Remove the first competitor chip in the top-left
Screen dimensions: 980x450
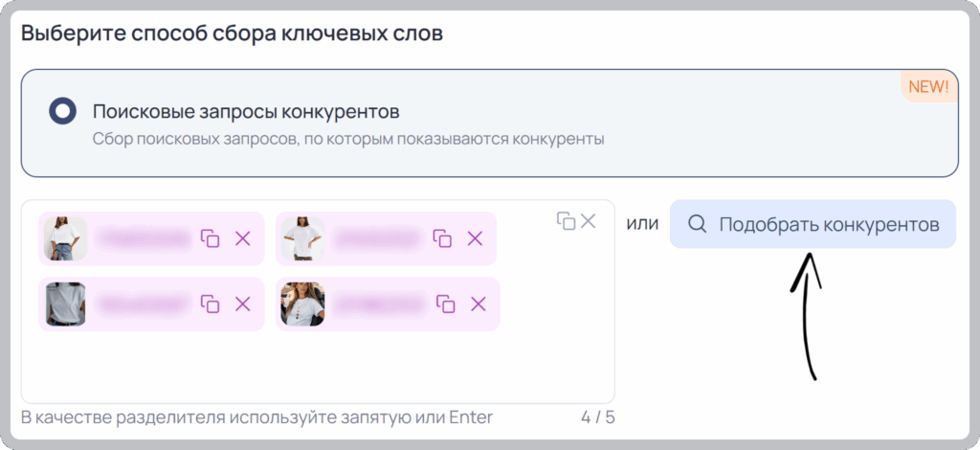tap(242, 238)
